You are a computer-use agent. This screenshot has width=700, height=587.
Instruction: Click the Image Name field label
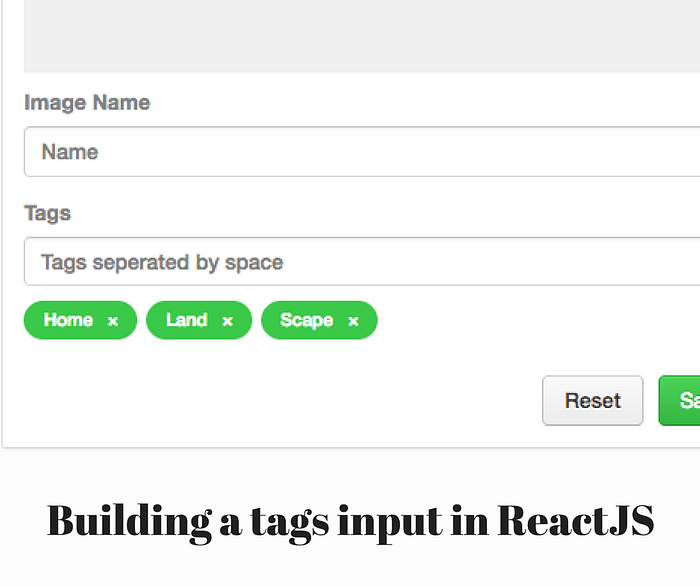click(x=87, y=103)
